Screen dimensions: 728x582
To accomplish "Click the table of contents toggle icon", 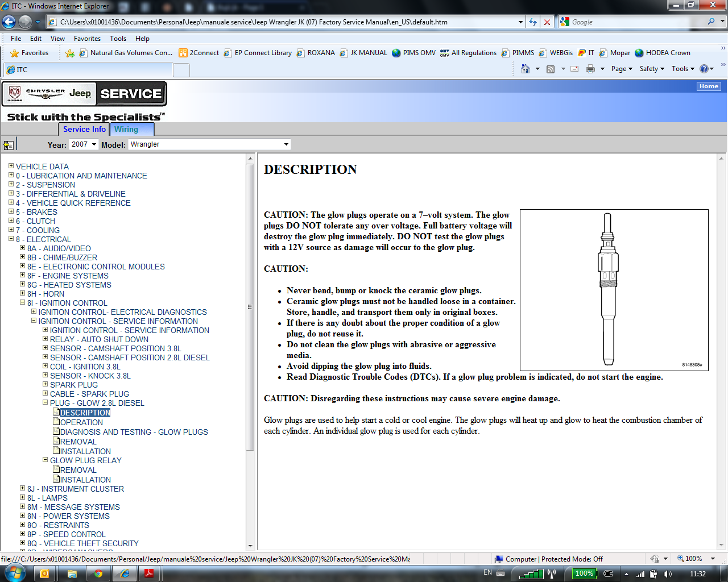I will (x=9, y=145).
